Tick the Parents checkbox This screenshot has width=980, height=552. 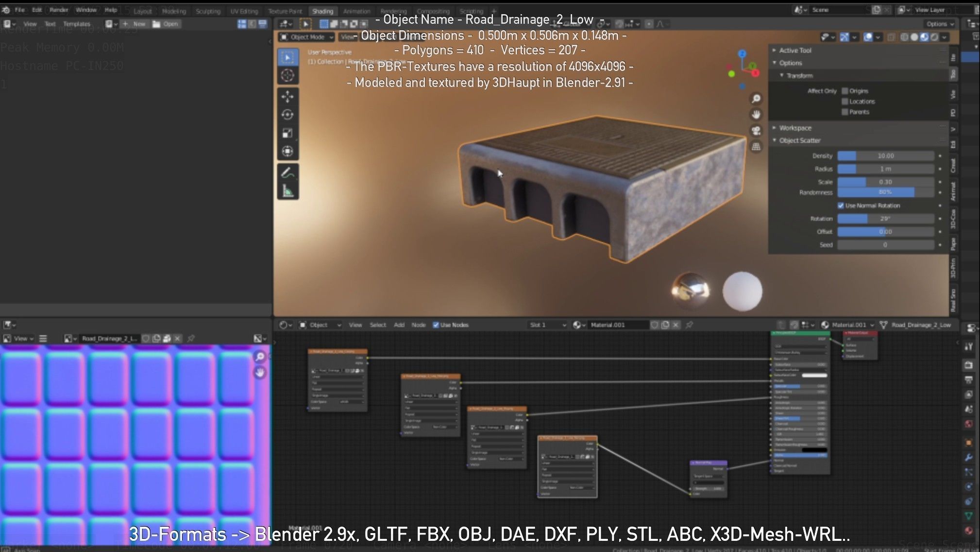pyautogui.click(x=845, y=112)
